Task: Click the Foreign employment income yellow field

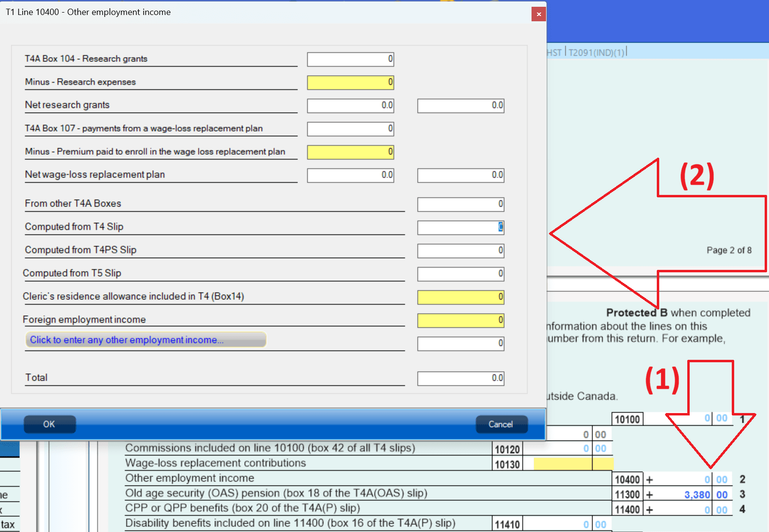Action: pyautogui.click(x=461, y=320)
